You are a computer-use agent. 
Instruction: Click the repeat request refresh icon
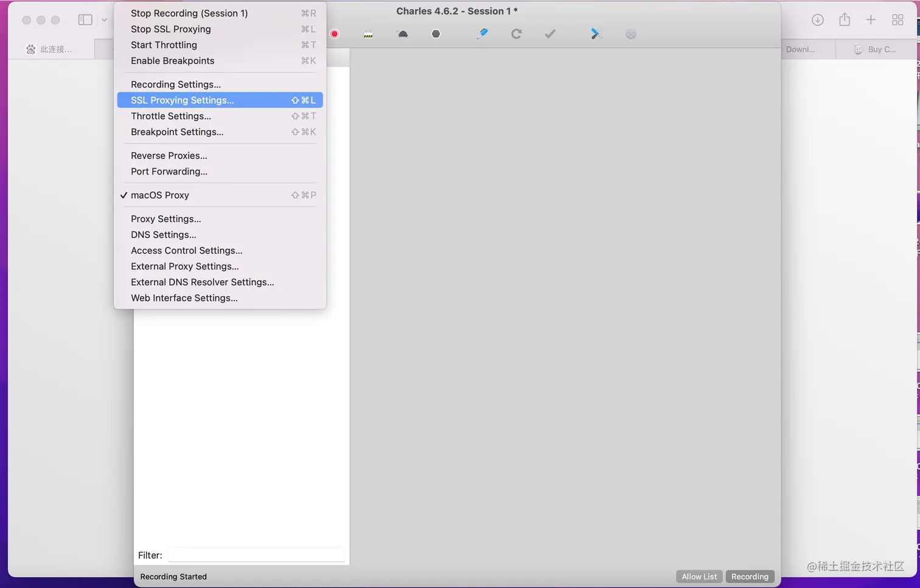point(517,34)
